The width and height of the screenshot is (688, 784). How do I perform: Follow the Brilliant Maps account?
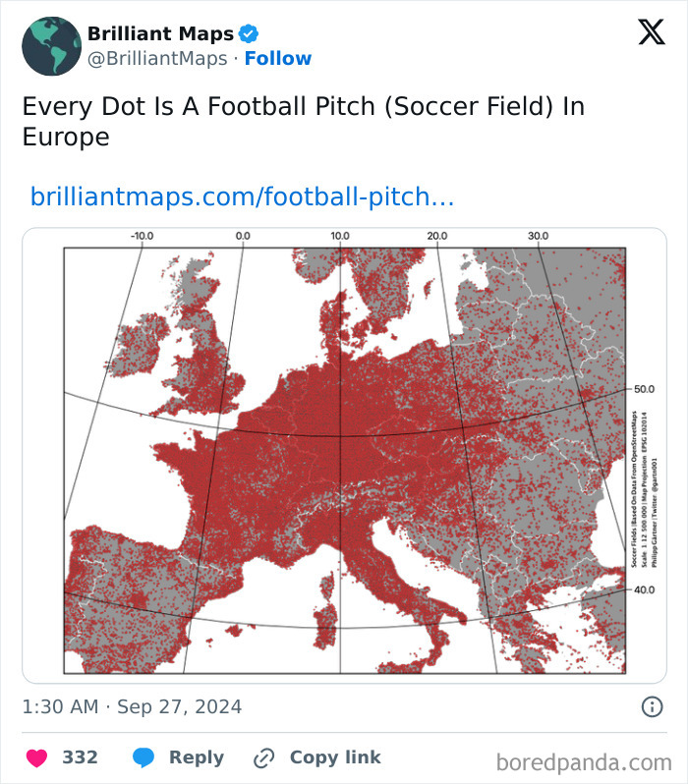coord(278,59)
